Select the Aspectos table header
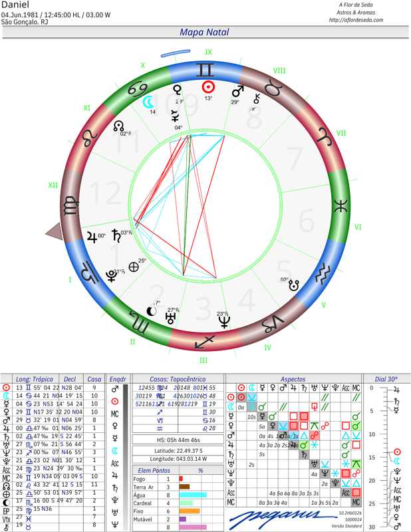 [x=293, y=379]
